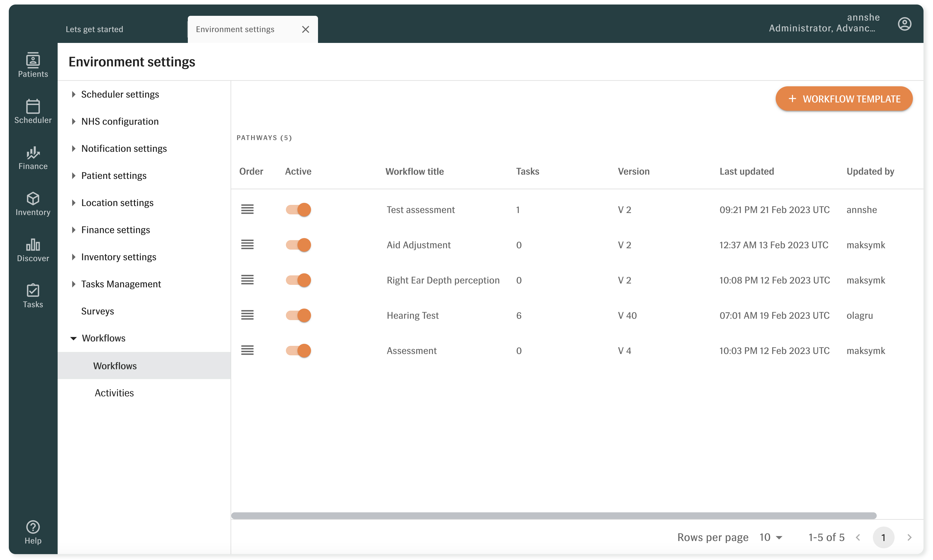Screen dimensions: 933x560
Task: Go to the next results page arrow
Action: click(x=909, y=537)
